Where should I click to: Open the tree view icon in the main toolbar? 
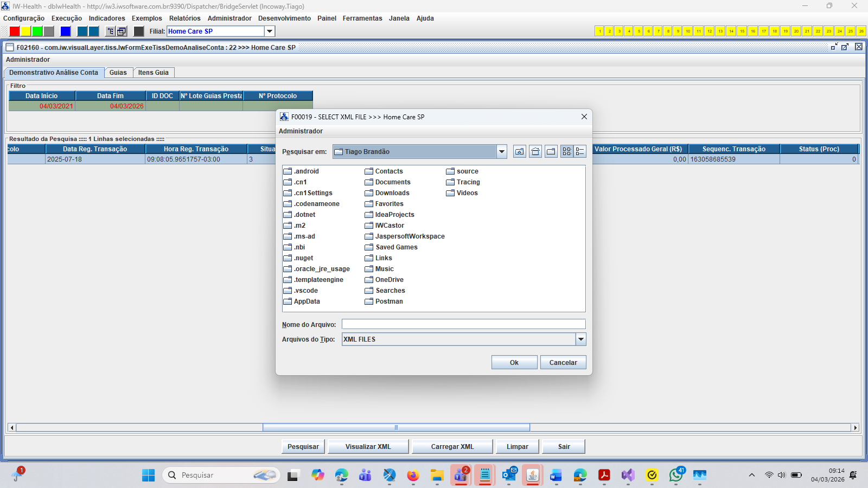[110, 31]
